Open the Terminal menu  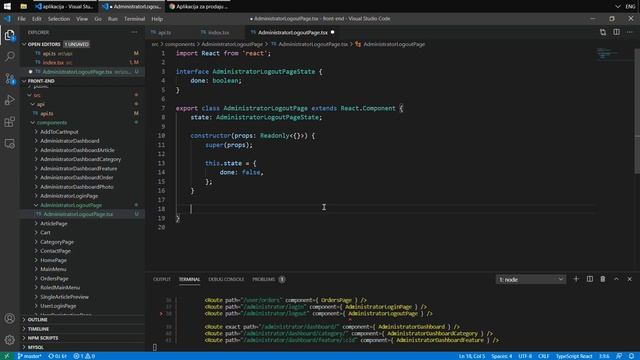tap(134, 19)
